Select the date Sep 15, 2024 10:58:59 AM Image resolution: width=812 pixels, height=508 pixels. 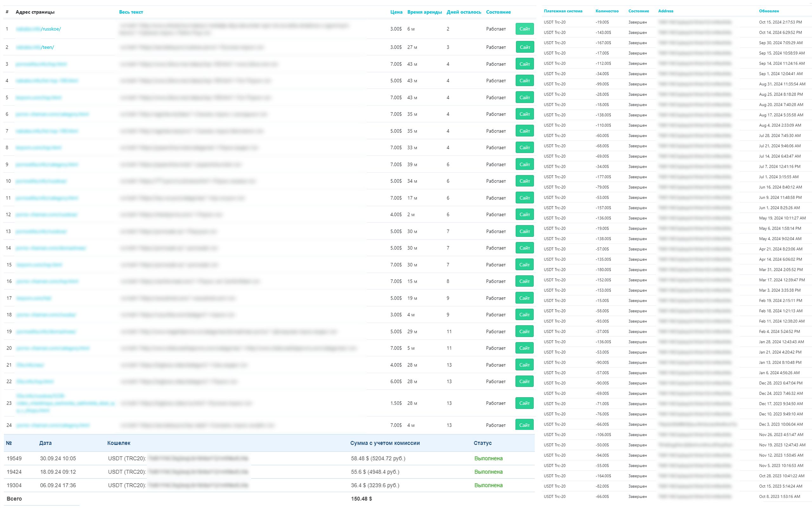[782, 53]
